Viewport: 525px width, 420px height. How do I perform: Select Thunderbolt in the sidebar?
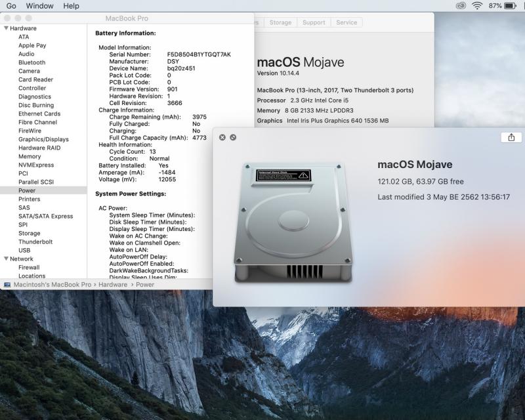(35, 241)
